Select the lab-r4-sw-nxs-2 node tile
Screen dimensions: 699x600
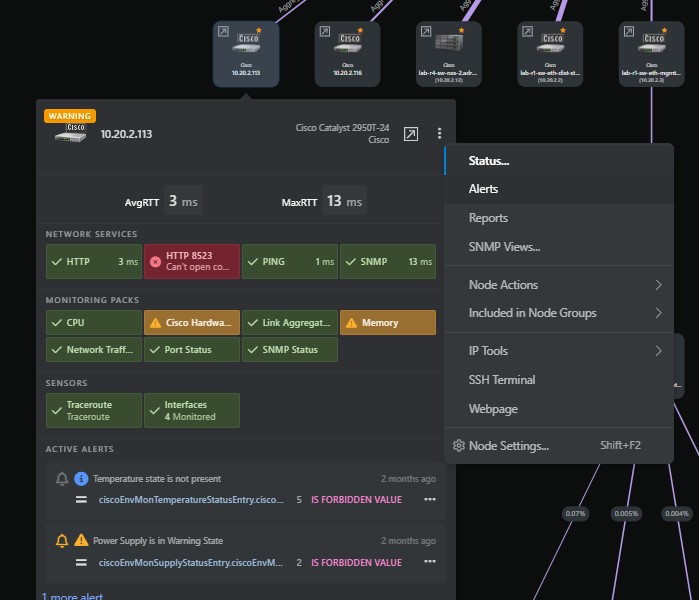point(448,54)
